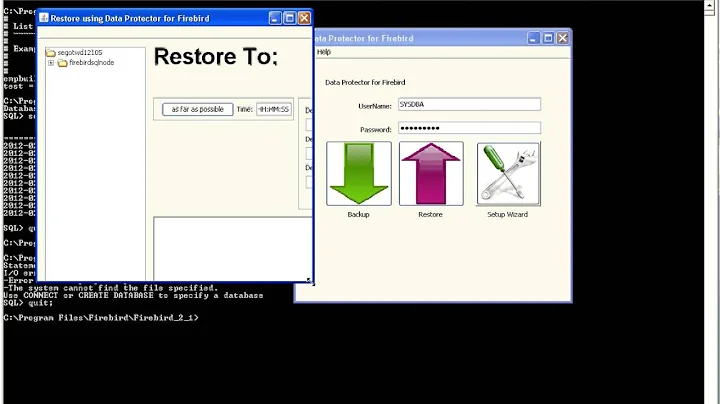The height and width of the screenshot is (404, 720).
Task: Click the 'Data Protector for Firebird' label
Action: (x=365, y=83)
